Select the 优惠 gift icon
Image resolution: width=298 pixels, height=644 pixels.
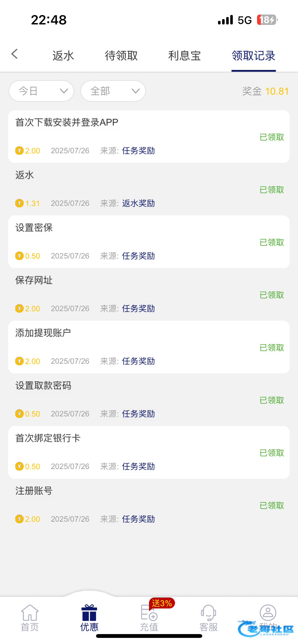pos(89,613)
